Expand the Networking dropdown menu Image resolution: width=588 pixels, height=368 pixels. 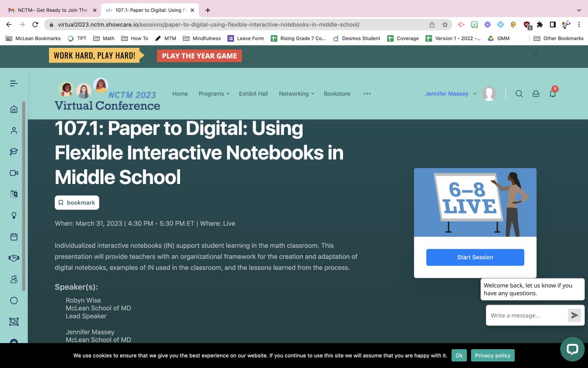pyautogui.click(x=296, y=94)
